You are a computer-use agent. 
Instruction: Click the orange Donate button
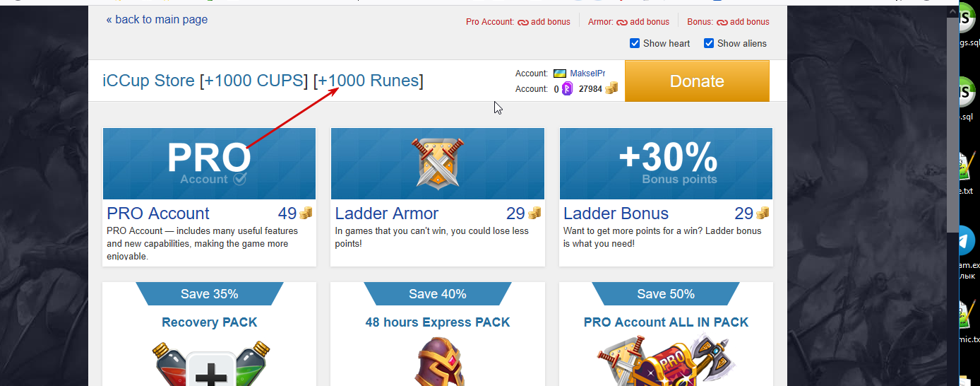point(697,81)
